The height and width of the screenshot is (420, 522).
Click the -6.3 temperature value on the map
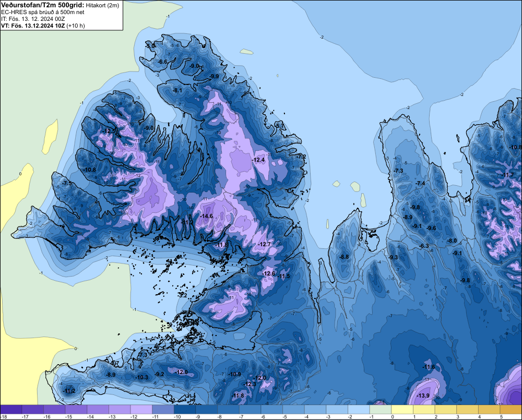click(x=424, y=246)
